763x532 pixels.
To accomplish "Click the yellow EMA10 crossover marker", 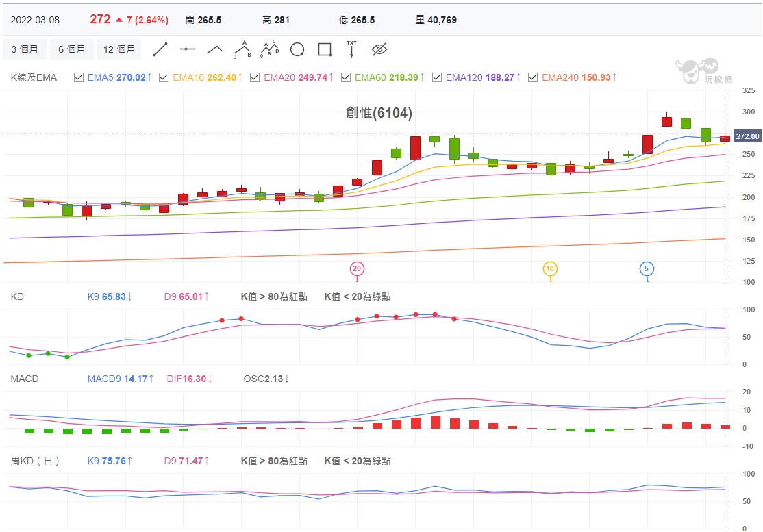I will 550,269.
